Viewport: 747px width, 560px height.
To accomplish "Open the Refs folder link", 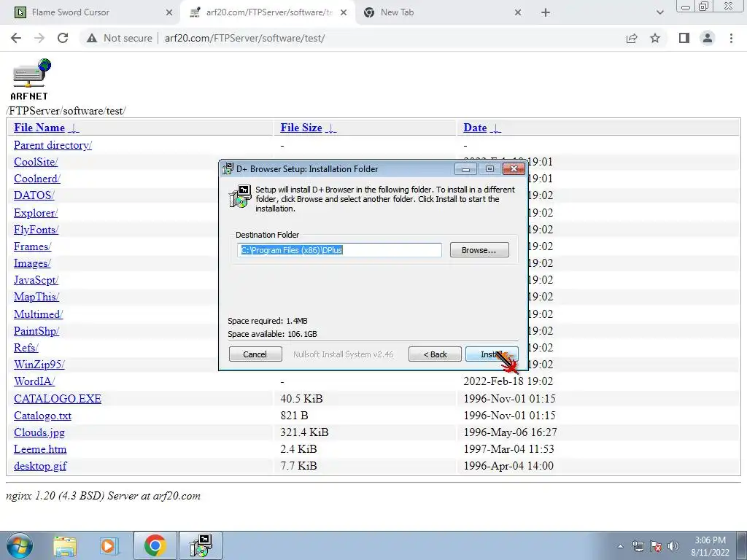I will point(26,348).
